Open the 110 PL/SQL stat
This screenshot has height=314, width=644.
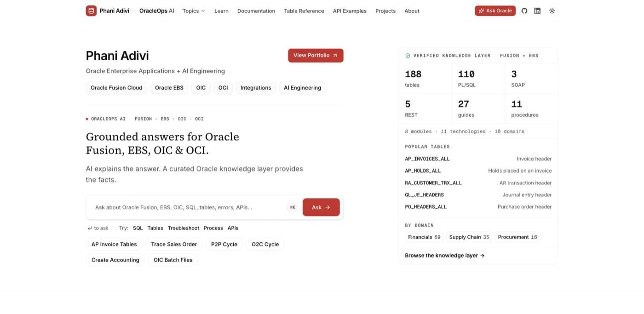[x=478, y=79]
